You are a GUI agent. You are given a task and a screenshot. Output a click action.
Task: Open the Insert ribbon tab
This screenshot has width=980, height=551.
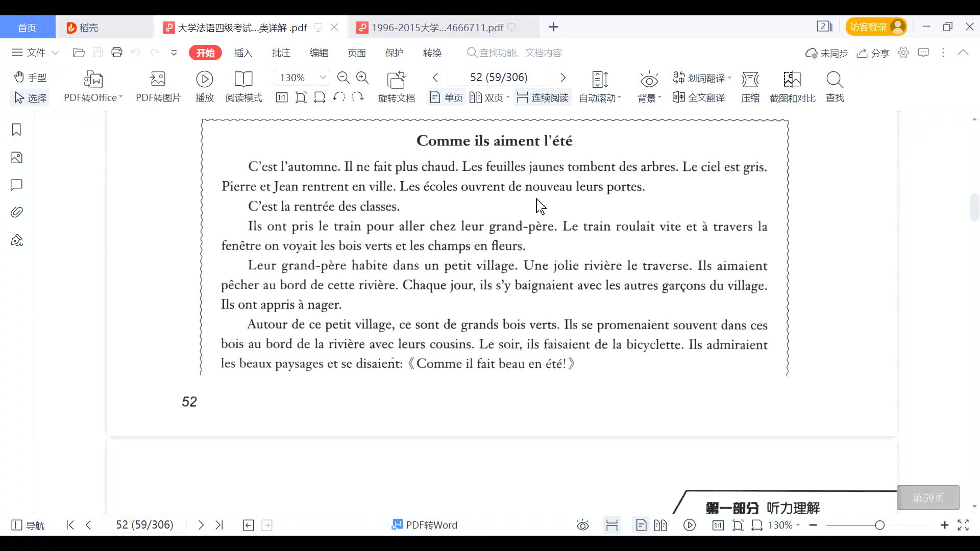tap(243, 53)
